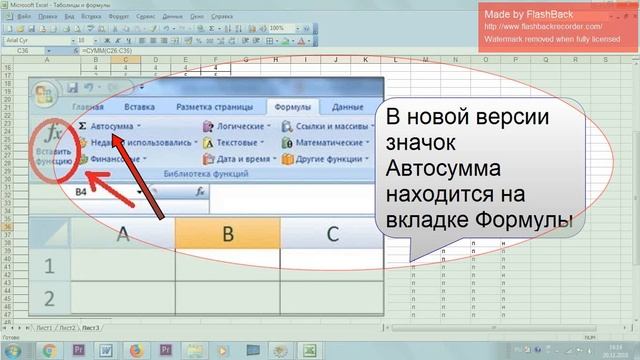
Task: Open the Правка menu
Action: coord(48,17)
